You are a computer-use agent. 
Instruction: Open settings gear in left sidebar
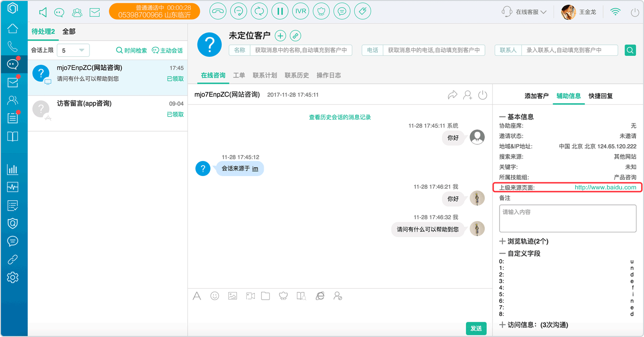point(13,277)
